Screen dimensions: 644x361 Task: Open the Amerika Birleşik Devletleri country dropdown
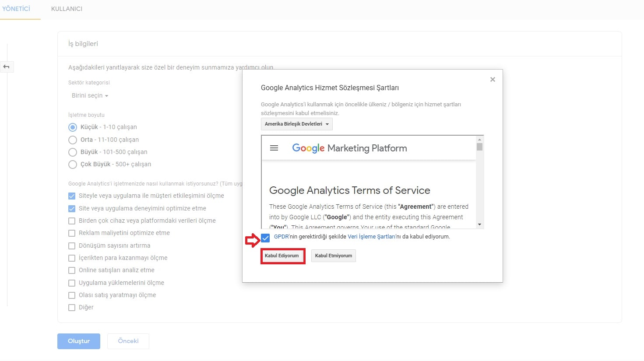pos(297,124)
